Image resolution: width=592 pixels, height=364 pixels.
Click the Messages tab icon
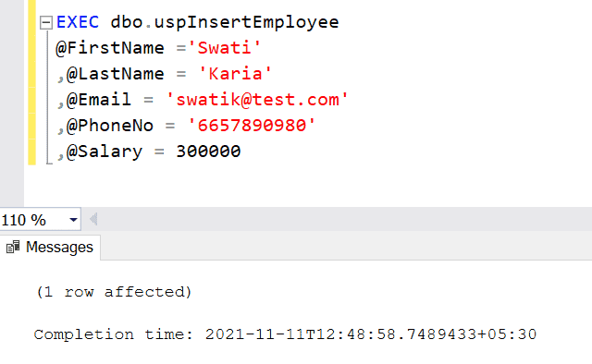pyautogui.click(x=13, y=247)
